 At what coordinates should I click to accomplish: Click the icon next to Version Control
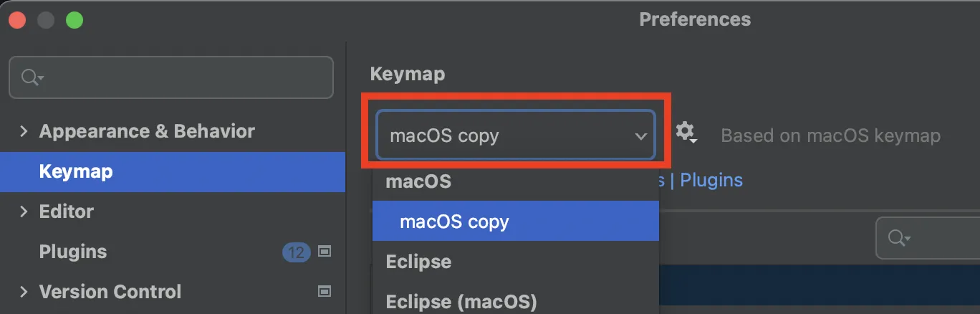tap(325, 292)
